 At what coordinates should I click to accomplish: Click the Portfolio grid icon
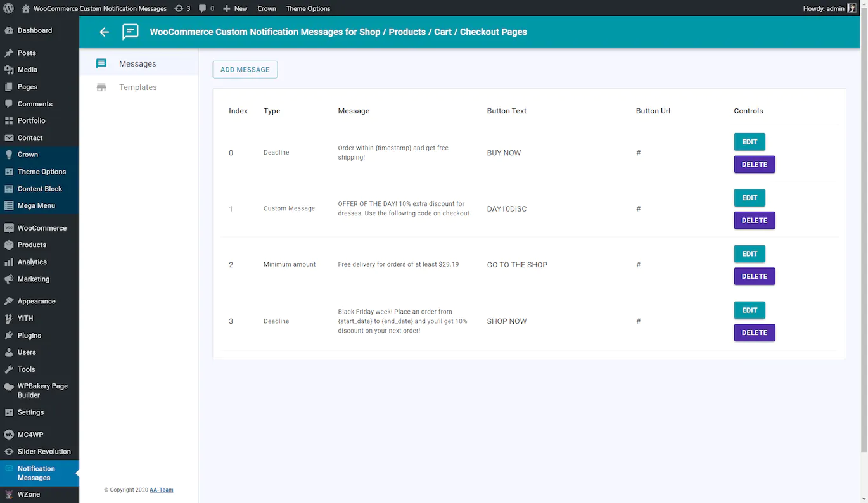(x=9, y=120)
